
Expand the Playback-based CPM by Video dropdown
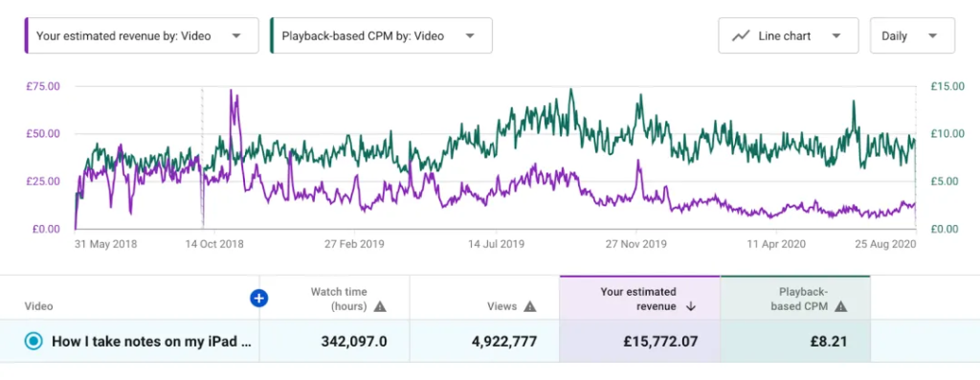click(381, 35)
